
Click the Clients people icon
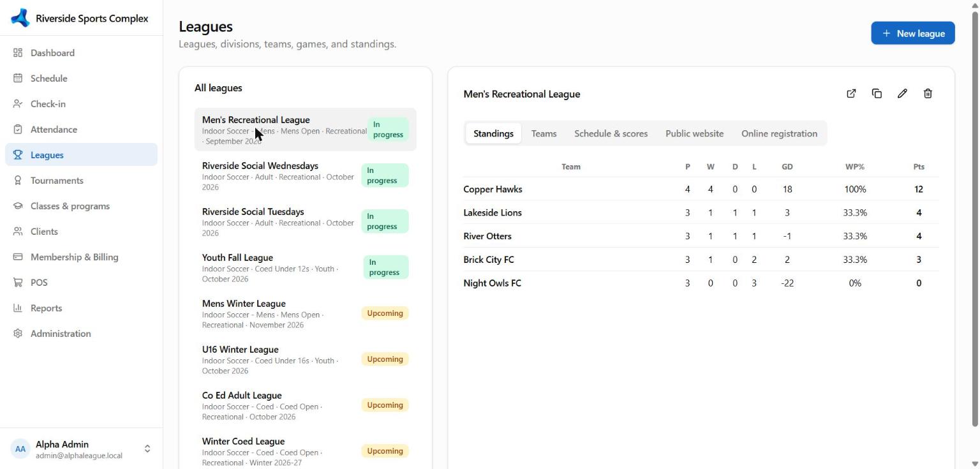pos(18,232)
